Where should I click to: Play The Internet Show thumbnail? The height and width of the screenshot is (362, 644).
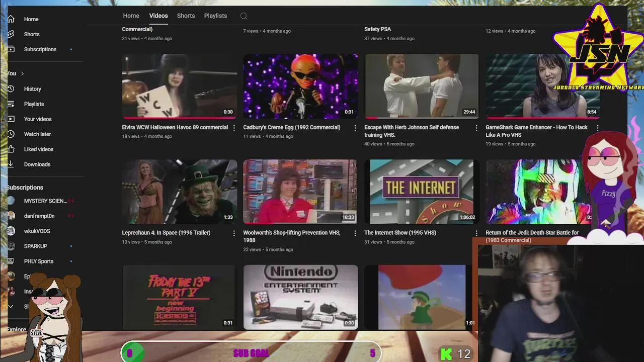(422, 192)
